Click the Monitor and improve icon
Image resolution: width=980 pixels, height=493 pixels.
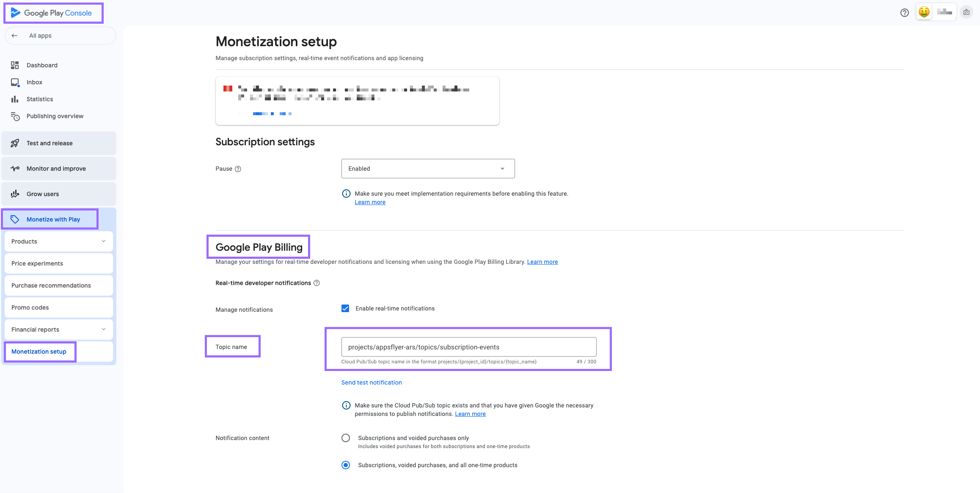15,169
